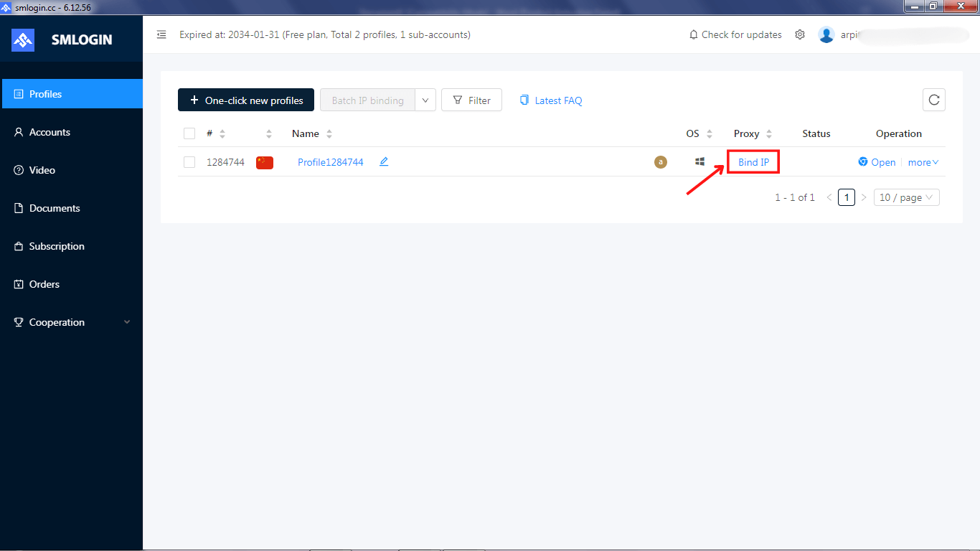Click the Windows OS icon in the row
The image size is (980, 551).
click(699, 161)
